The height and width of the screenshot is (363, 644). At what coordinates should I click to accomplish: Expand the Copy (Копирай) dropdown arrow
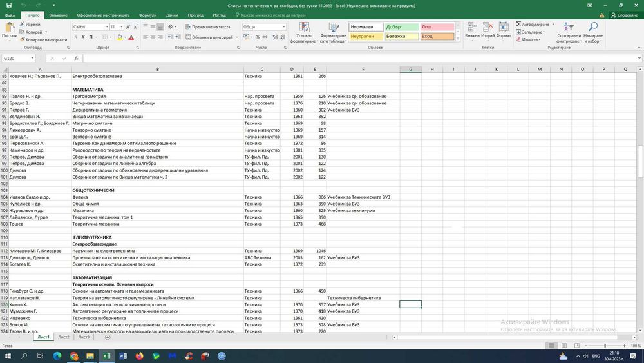(x=46, y=32)
